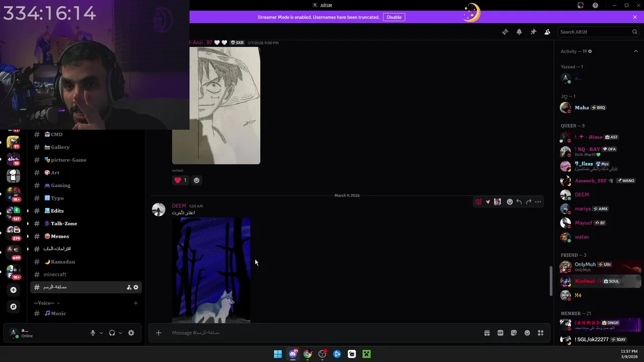Open the sticker picker

(514, 333)
